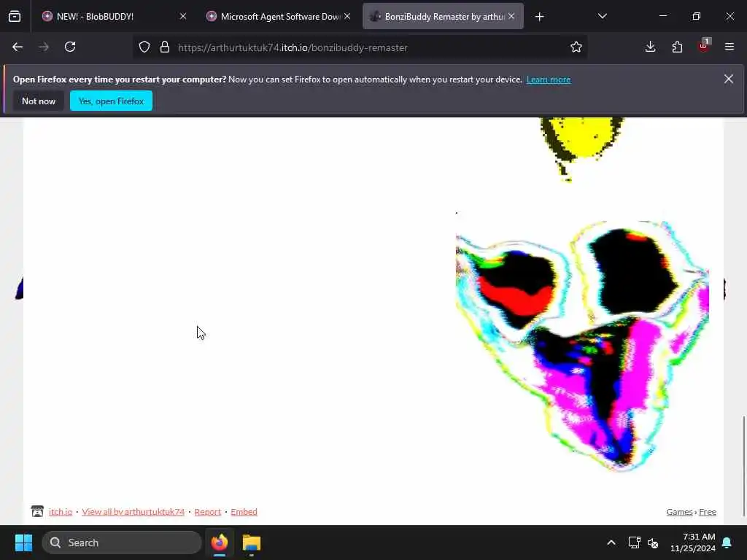Open the Extensions puzzle icon
This screenshot has height=560, width=747.
(677, 47)
